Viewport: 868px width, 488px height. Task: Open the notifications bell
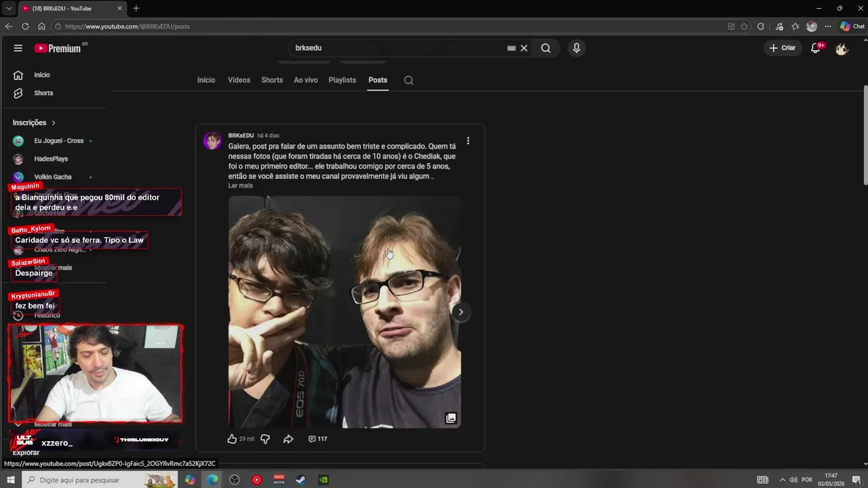pos(816,48)
